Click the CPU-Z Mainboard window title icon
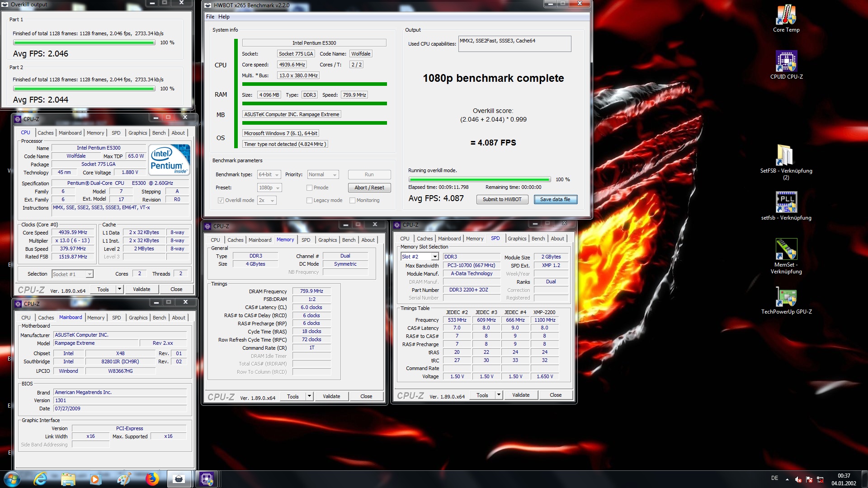 pos(18,304)
